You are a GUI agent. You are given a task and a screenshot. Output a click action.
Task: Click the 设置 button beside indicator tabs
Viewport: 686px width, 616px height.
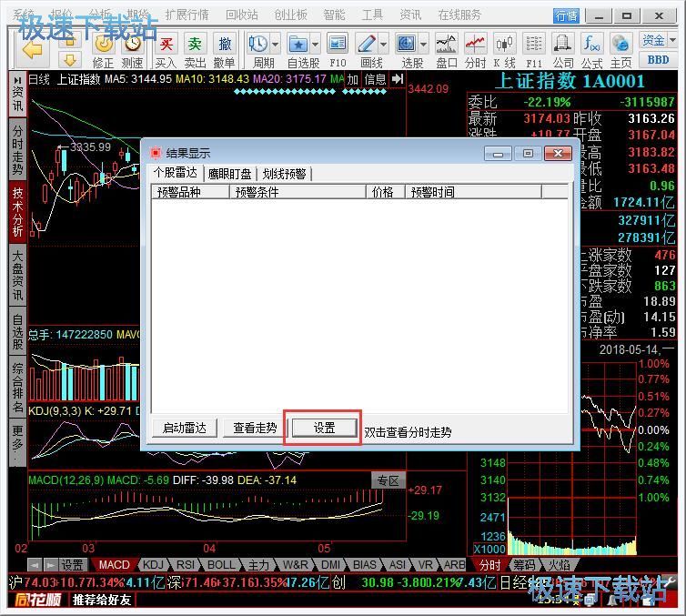[72, 565]
